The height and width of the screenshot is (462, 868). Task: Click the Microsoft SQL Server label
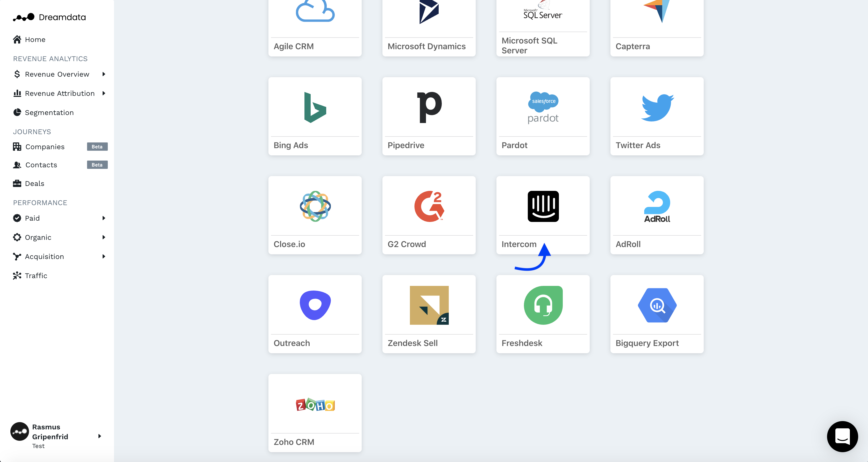tap(529, 46)
